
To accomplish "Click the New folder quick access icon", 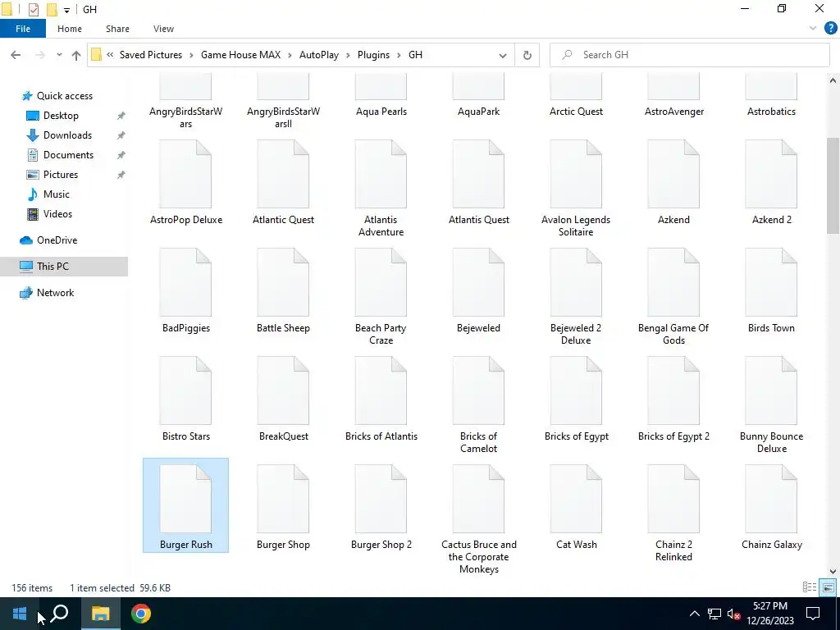I will pos(52,10).
